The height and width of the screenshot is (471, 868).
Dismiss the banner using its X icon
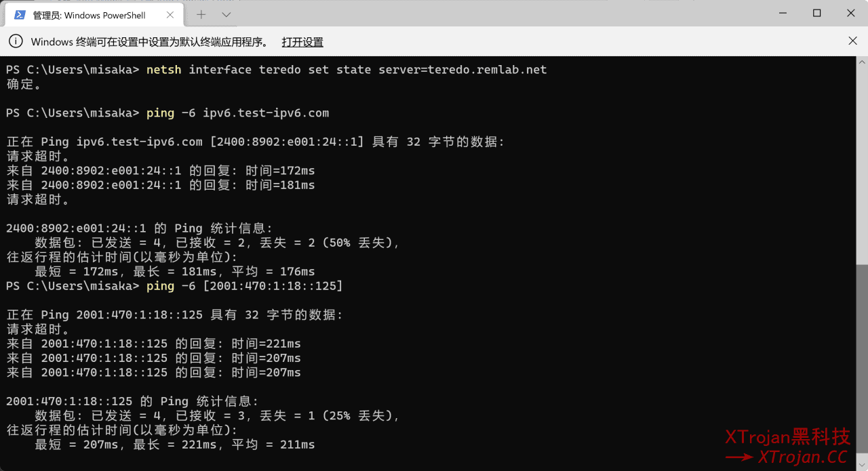[x=852, y=41]
